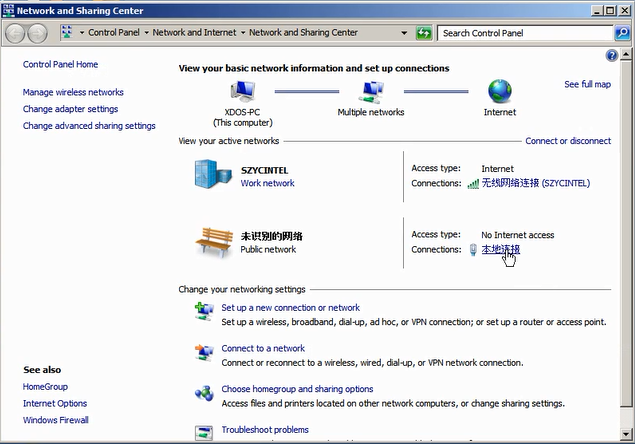This screenshot has width=635, height=444.
Task: Open Change advanced sharing settings
Action: pos(89,126)
